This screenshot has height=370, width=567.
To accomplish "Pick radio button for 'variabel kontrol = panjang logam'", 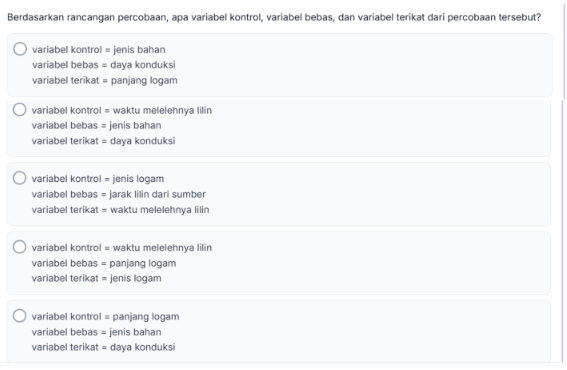I will click(20, 316).
